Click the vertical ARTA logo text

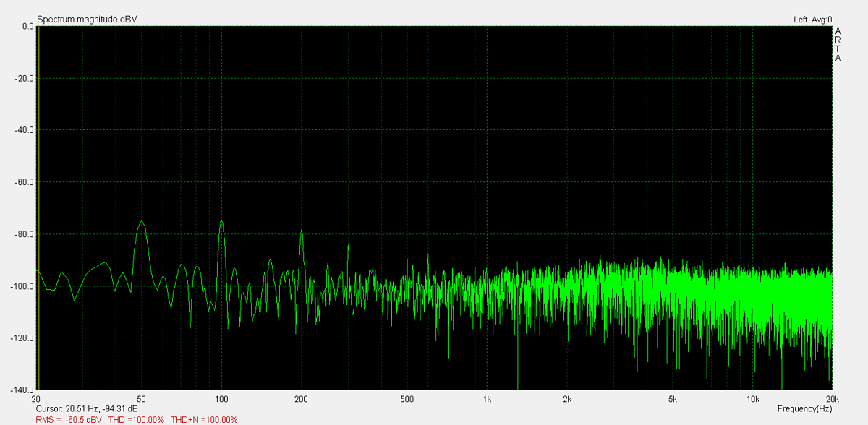(838, 45)
